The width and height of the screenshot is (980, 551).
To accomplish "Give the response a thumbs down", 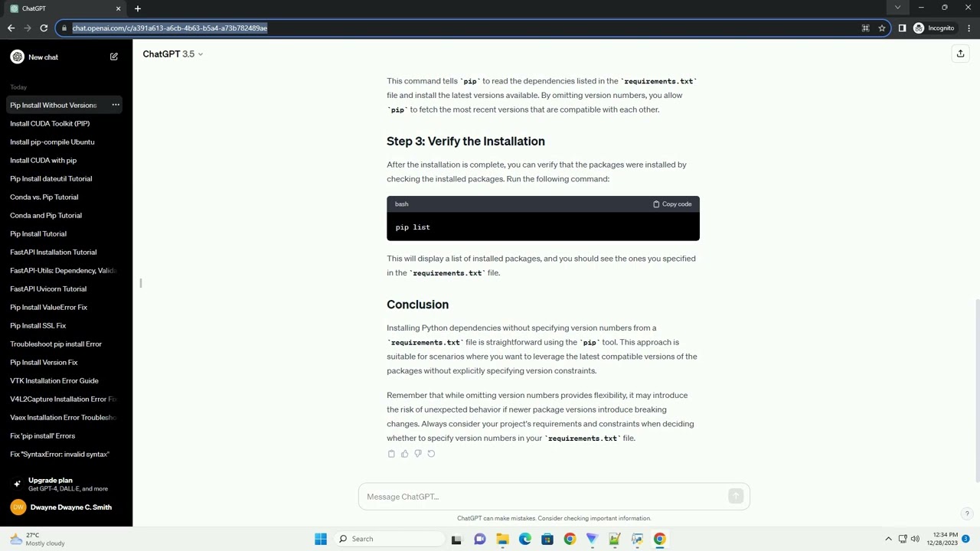I will click(418, 454).
